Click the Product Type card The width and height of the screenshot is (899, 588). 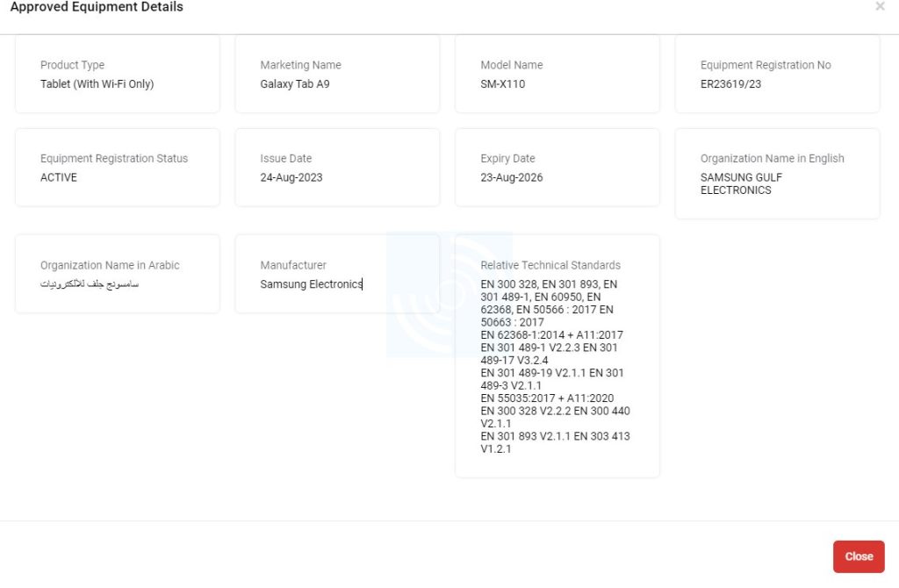point(117,74)
